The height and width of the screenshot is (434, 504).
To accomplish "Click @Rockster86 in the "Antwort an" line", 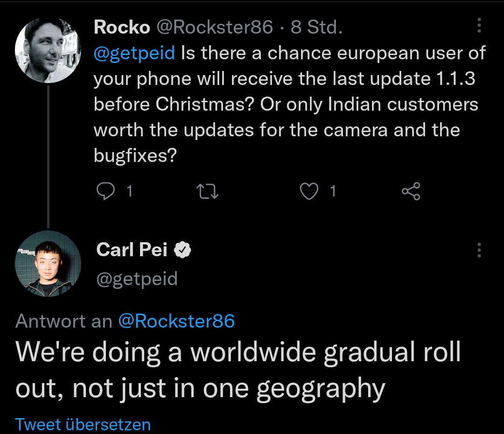I will 176,321.
